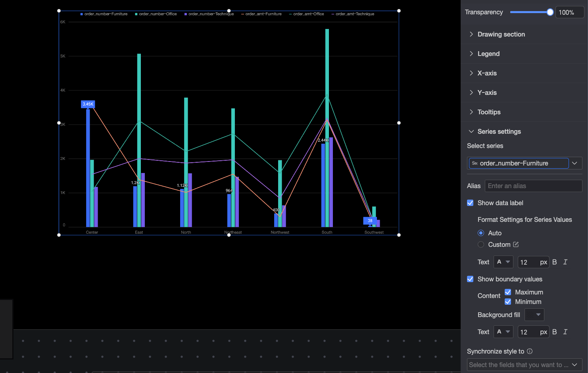
Task: Open data label text color dropdown
Action: [x=503, y=262]
